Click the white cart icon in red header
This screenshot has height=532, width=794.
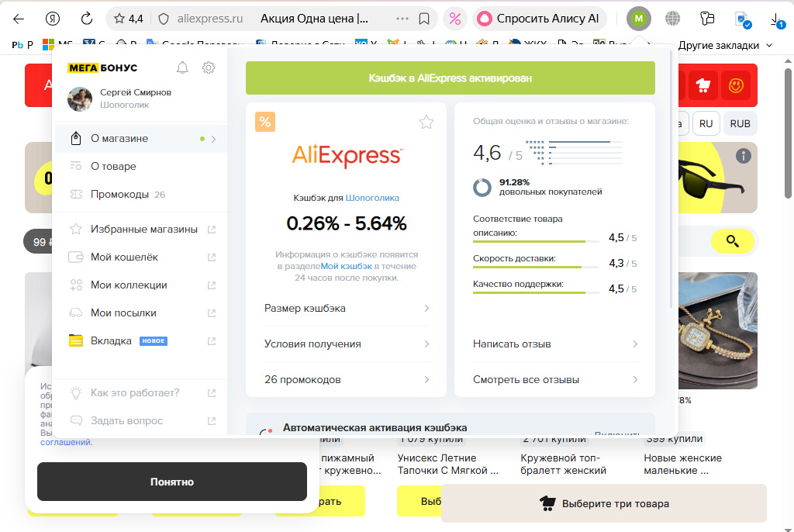703,85
